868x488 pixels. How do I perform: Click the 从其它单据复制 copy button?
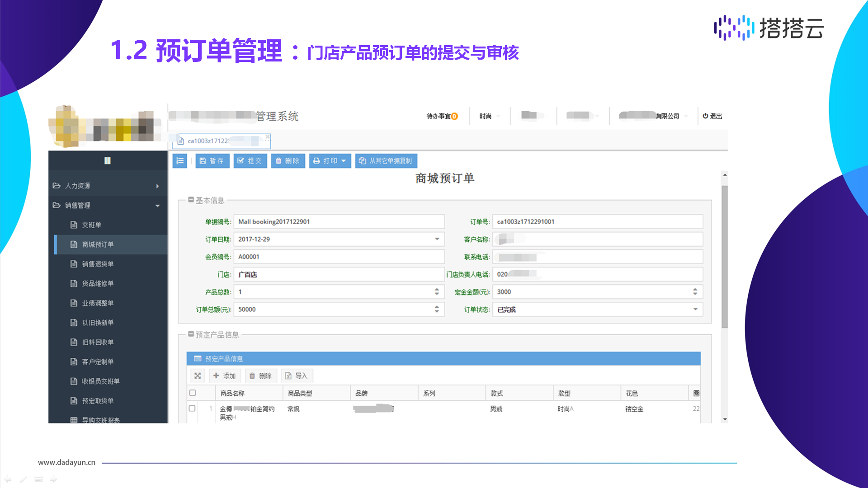coord(386,161)
